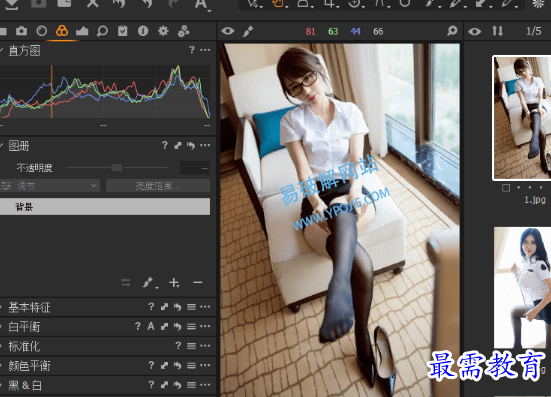Reset the 图册 panel adjustments
Screen dimensions: 551x397
pos(191,145)
